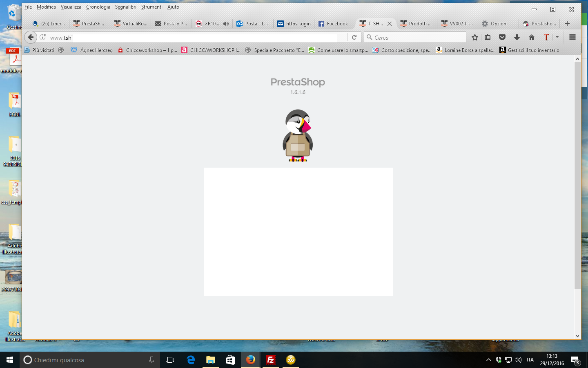Image resolution: width=588 pixels, height=368 pixels.
Task: Close the T-SH tab
Action: (x=390, y=24)
